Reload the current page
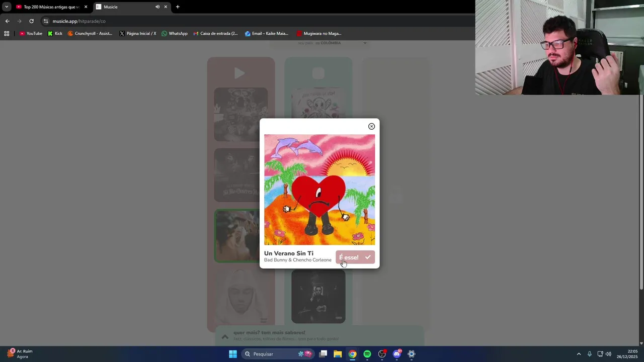The height and width of the screenshot is (362, 644). pyautogui.click(x=31, y=21)
